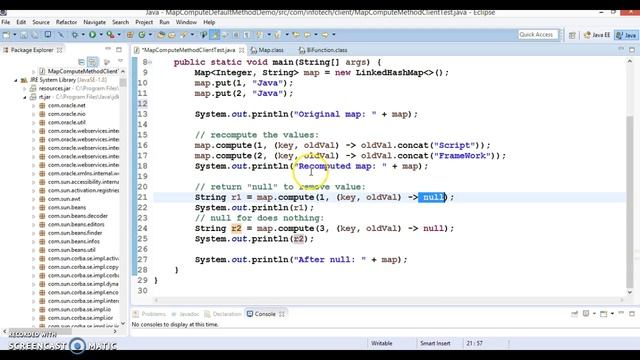Screen dimensions: 640x360
Task: Click the Open Task toolbar icon
Action: [172, 35]
